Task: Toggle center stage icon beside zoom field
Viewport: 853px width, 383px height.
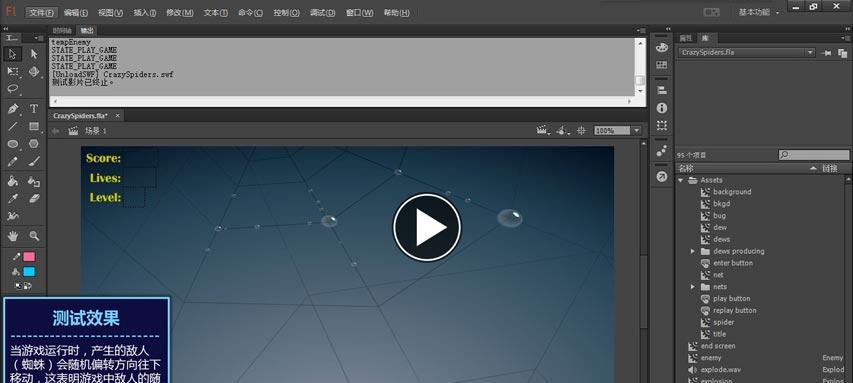Action: (x=581, y=131)
